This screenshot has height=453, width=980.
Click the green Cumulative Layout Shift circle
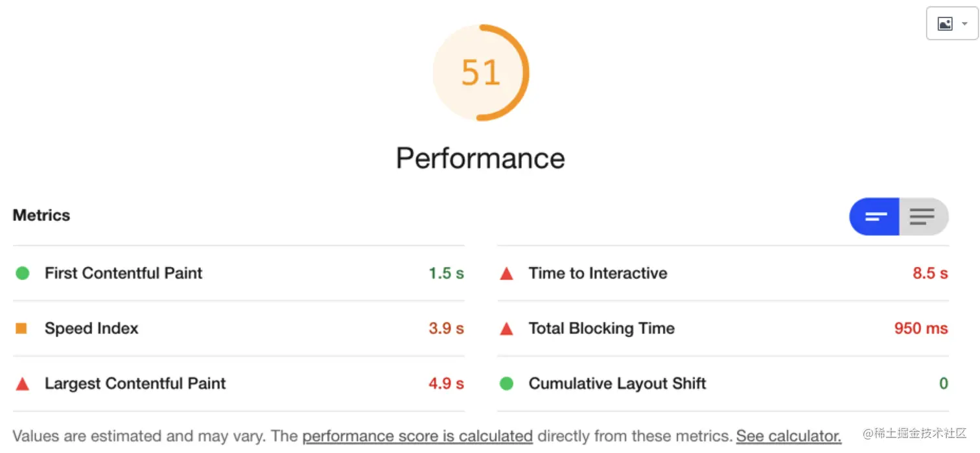(507, 384)
